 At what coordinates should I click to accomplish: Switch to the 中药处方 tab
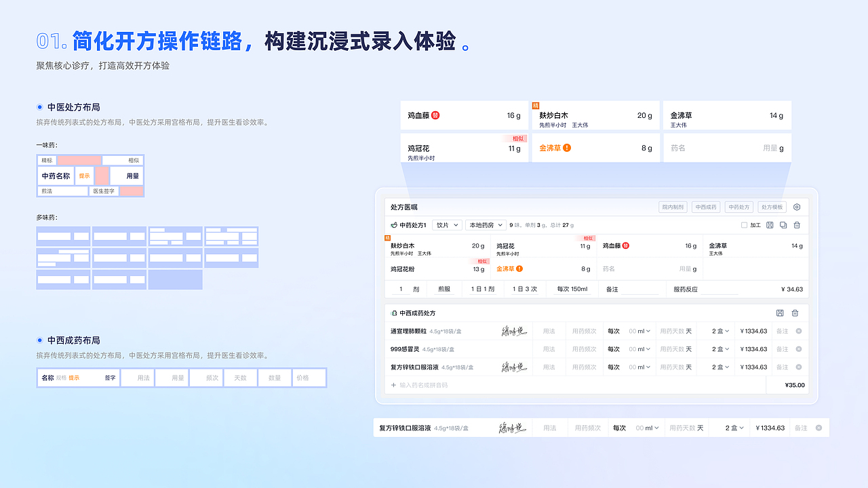pos(739,207)
